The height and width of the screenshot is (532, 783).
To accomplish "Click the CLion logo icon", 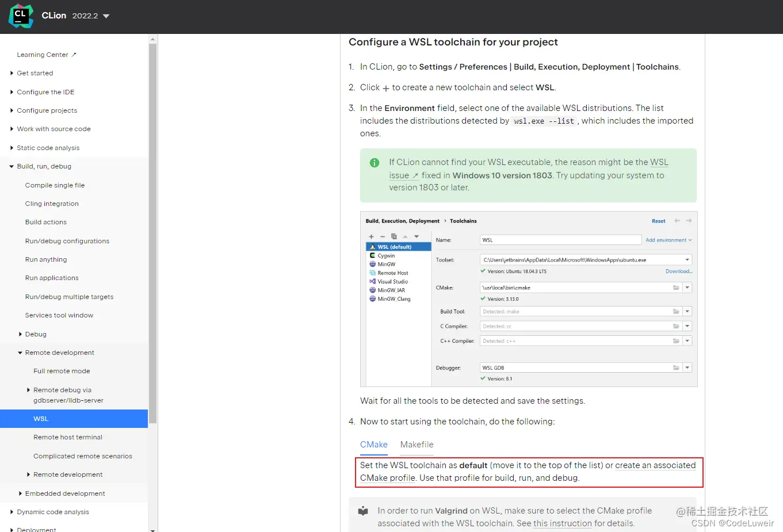I will point(21,16).
